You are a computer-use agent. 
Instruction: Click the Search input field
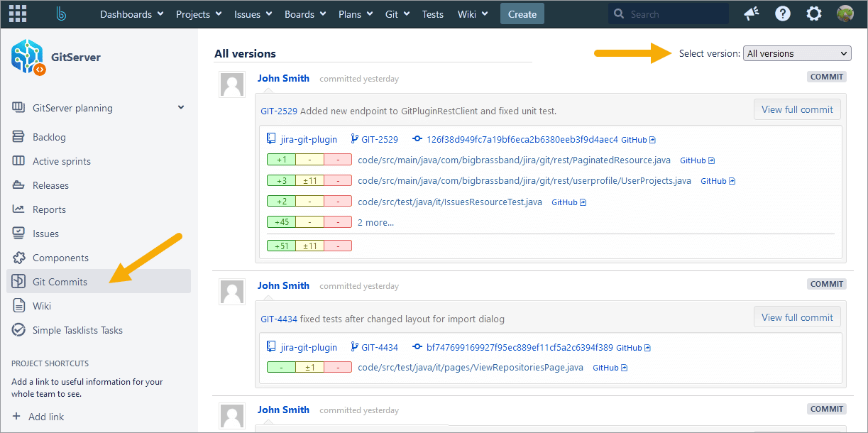[x=674, y=14]
